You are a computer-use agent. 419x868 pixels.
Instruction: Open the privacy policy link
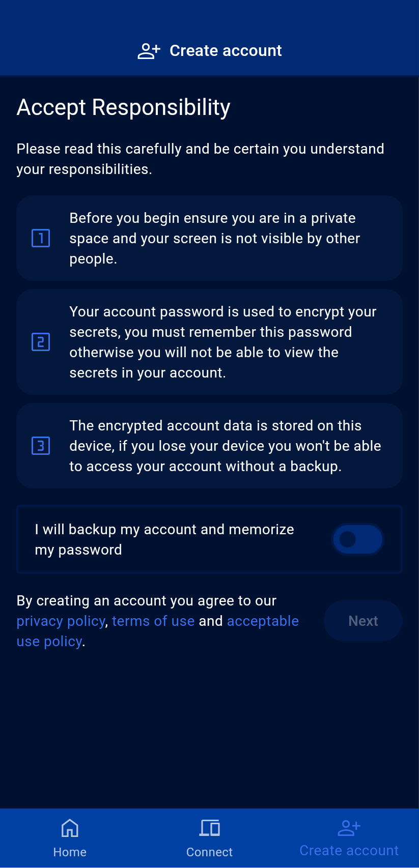click(x=61, y=621)
